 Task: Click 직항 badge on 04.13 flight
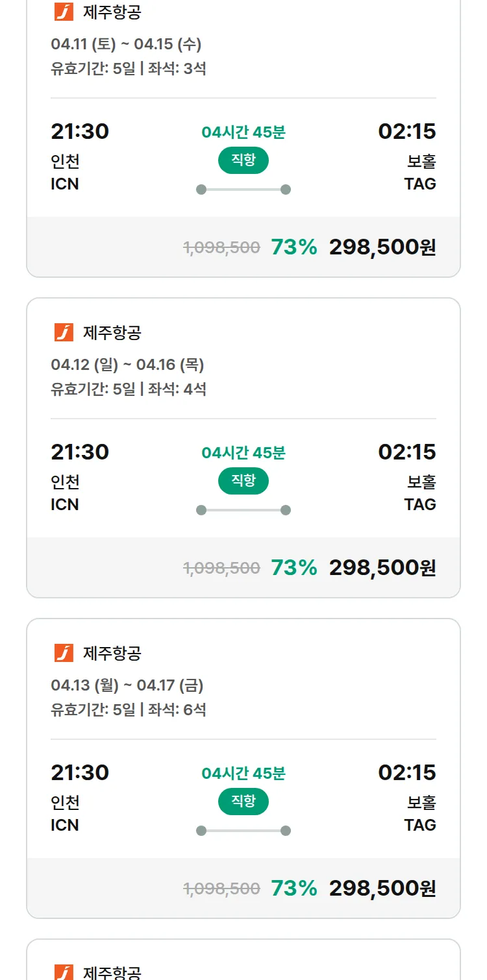(243, 802)
